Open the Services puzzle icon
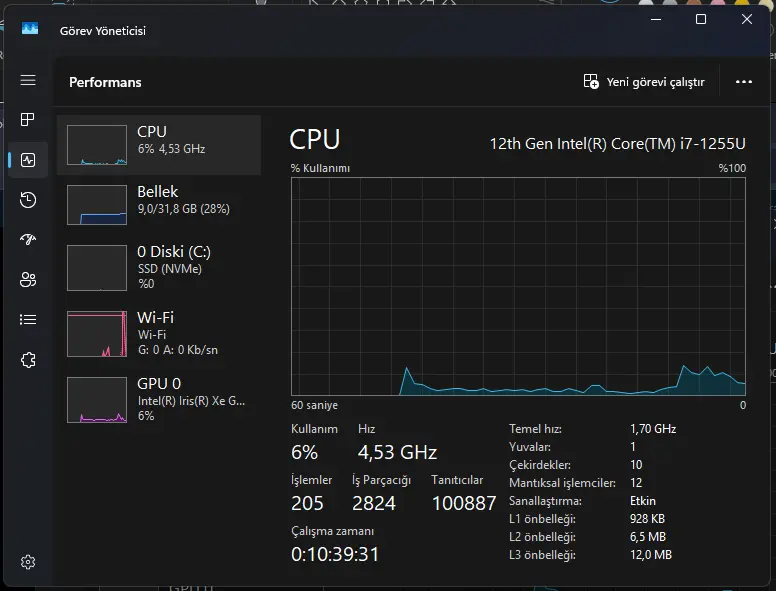This screenshot has width=776, height=591. click(28, 360)
